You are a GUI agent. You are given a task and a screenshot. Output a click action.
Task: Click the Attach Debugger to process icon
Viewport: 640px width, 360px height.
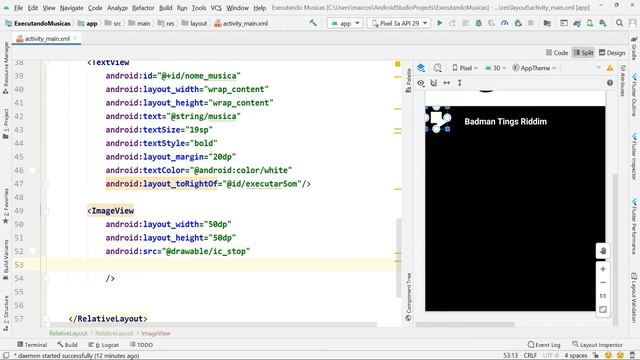tap(518, 23)
